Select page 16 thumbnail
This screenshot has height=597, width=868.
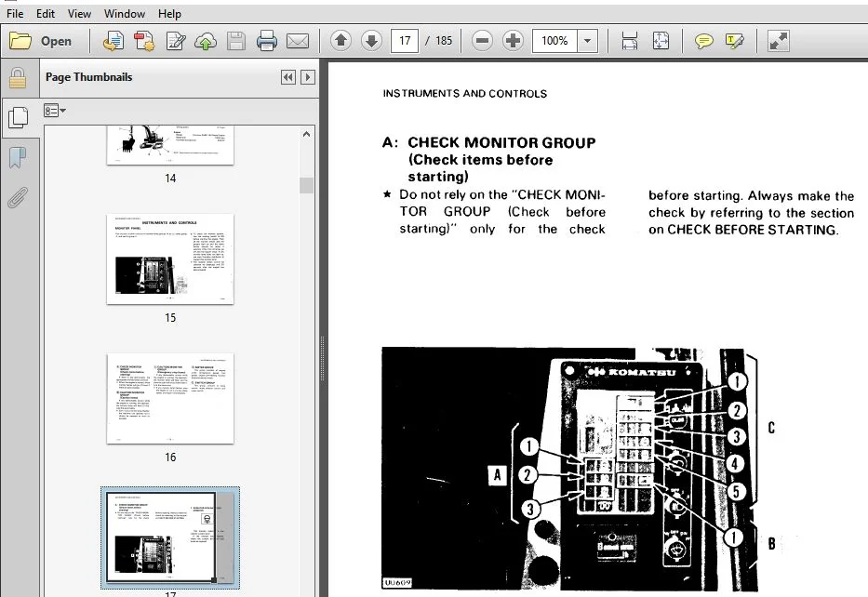tap(170, 398)
